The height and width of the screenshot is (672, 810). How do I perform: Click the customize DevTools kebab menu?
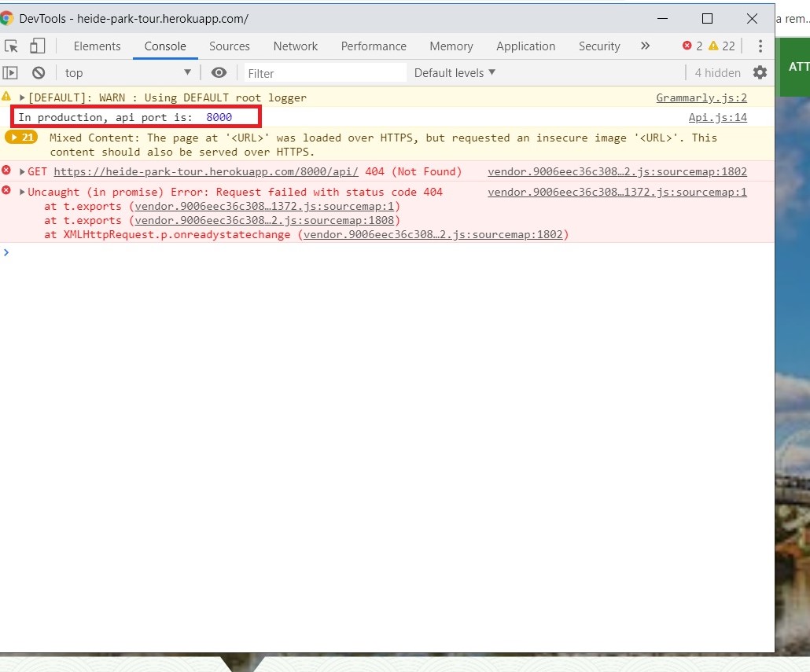coord(760,46)
